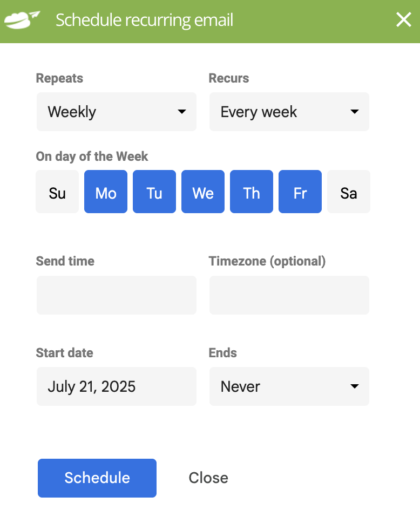Disable the Fr day button

point(300,192)
